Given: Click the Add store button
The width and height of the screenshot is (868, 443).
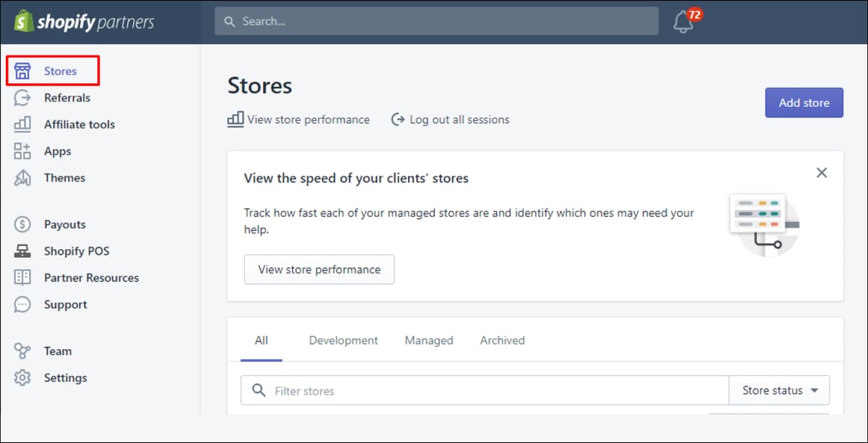Looking at the screenshot, I should [x=804, y=103].
